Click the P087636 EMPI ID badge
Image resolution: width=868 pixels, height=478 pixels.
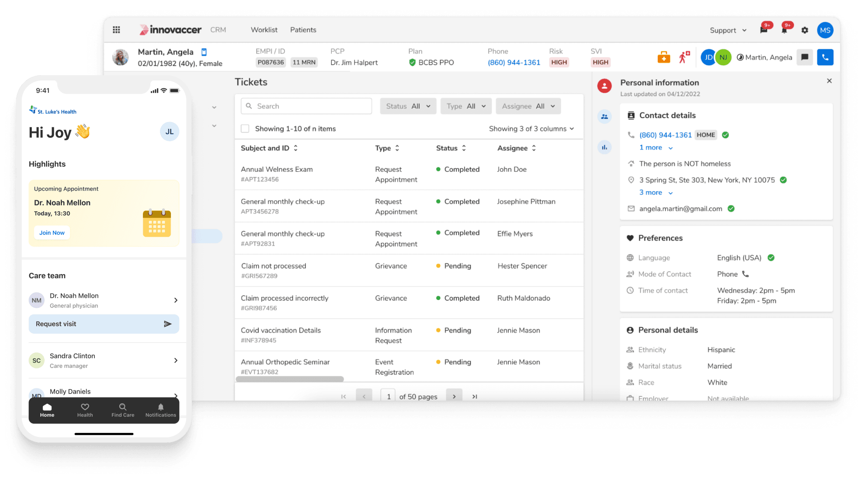[271, 63]
